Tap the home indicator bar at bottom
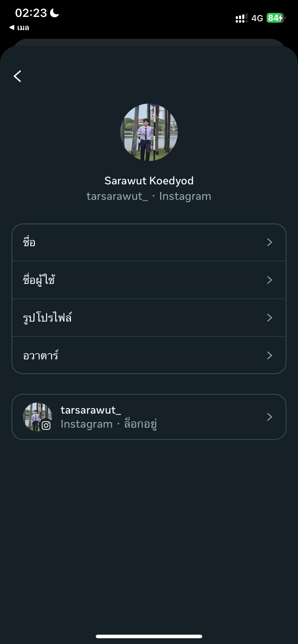The image size is (298, 644). 149,636
